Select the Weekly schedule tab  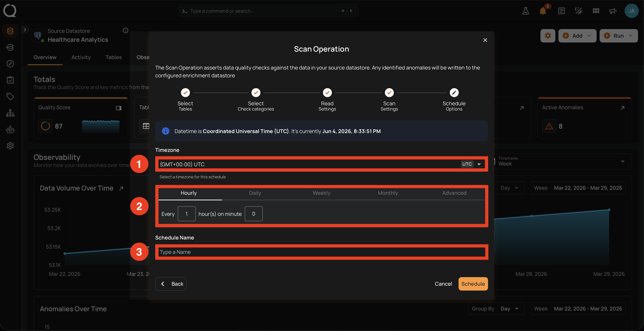pyautogui.click(x=321, y=193)
